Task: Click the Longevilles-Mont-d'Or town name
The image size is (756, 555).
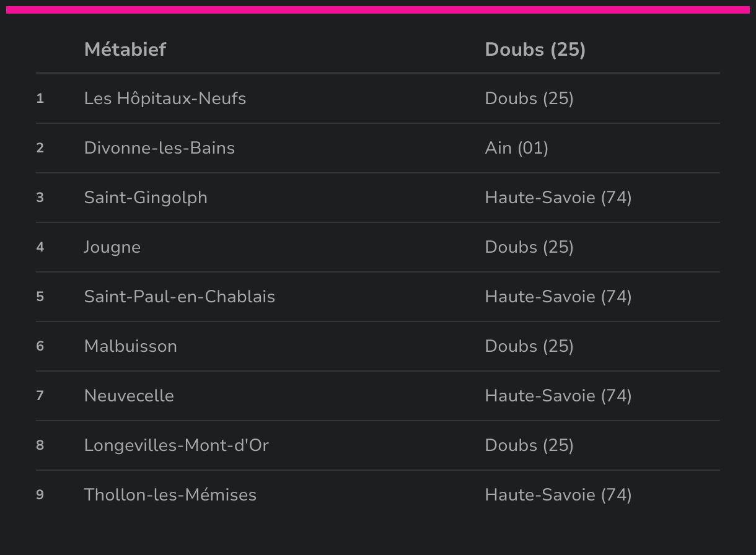Action: click(x=177, y=445)
